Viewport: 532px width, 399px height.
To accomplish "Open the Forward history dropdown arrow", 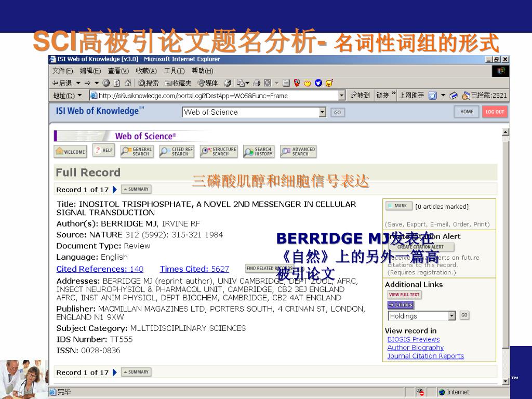I will (x=97, y=83).
